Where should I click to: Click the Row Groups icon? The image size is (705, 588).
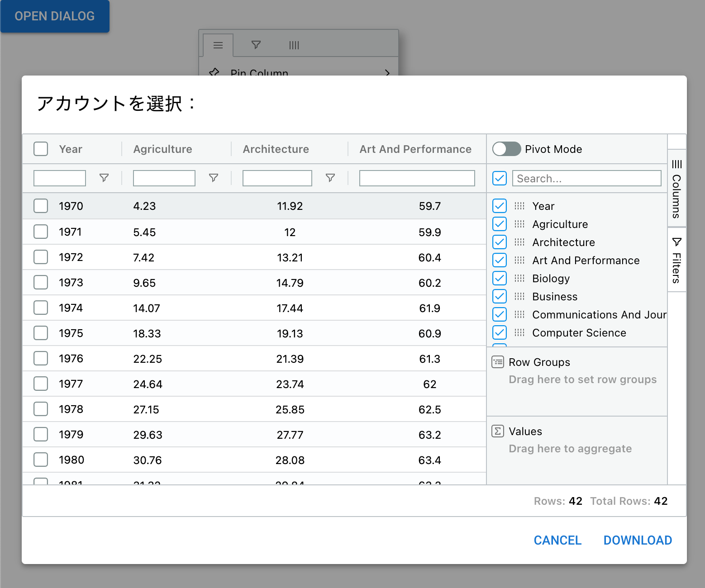(498, 362)
